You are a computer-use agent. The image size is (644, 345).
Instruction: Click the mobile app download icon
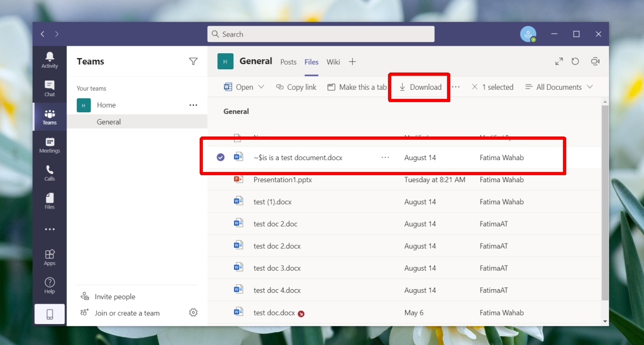(x=49, y=314)
